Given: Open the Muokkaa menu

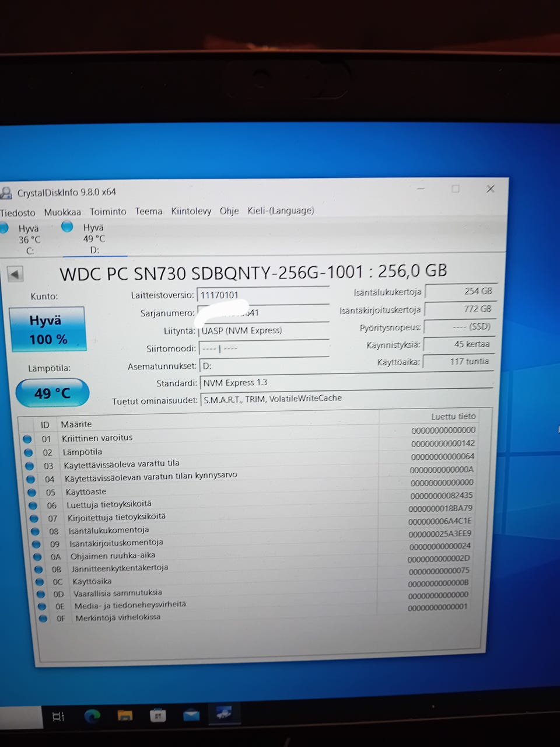Looking at the screenshot, I should click(x=62, y=212).
